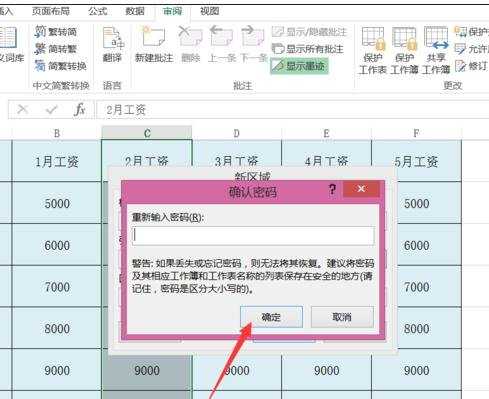Close the 确认密码 dialog
Screen dimensions: 489x399
(361, 189)
